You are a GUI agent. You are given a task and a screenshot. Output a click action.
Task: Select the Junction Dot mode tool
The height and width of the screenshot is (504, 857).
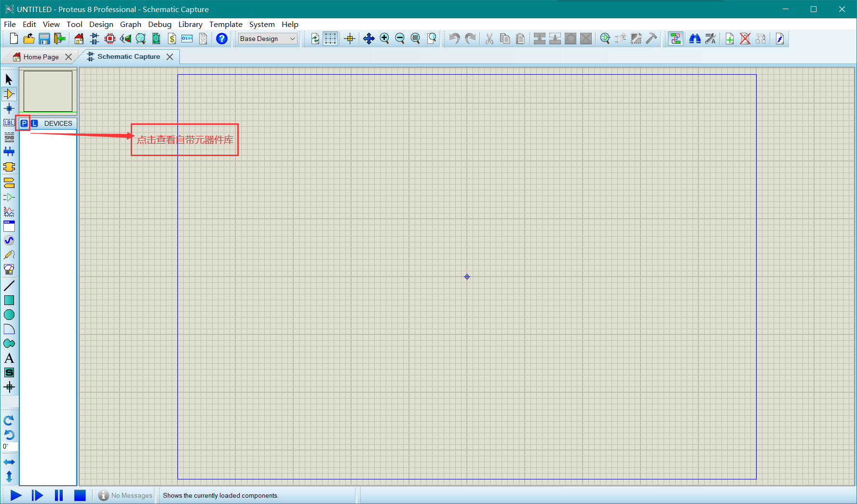click(x=9, y=108)
